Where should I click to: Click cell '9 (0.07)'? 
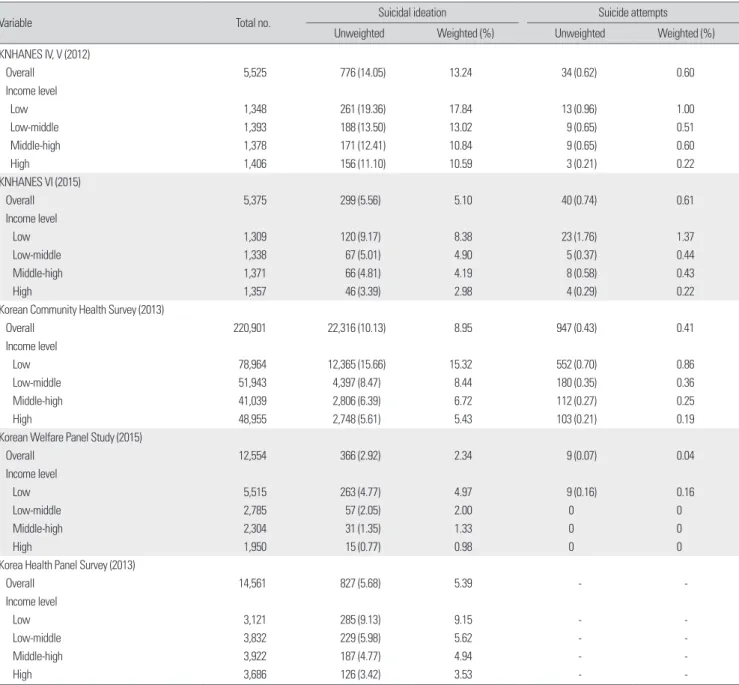click(x=582, y=456)
